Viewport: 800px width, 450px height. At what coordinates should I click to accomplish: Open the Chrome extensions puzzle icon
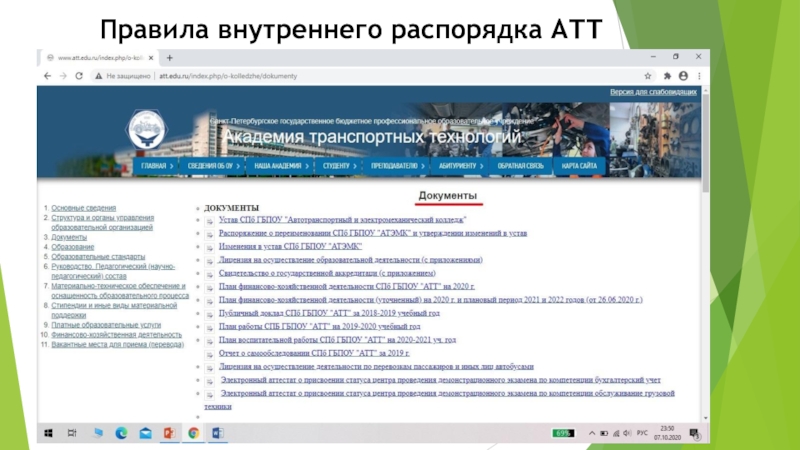tap(668, 75)
